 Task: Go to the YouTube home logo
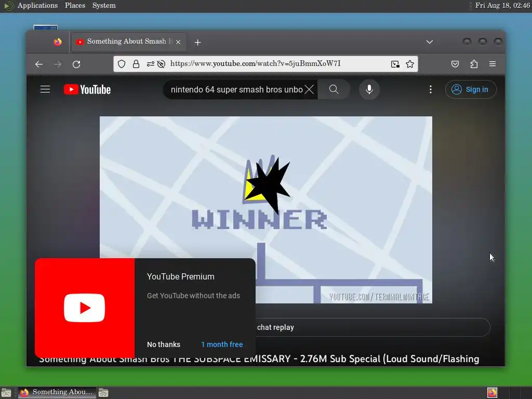(x=87, y=89)
